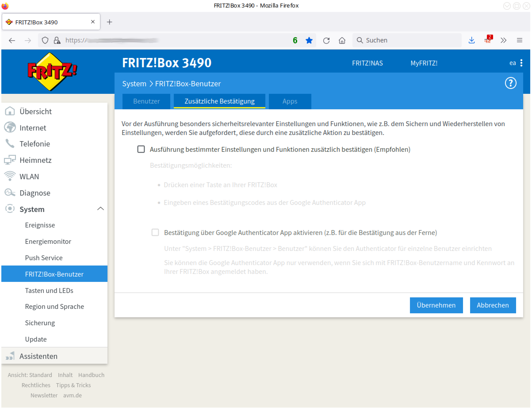The width and height of the screenshot is (532, 408).
Task: Enable additional confirmation of settings checkbox
Action: coord(141,149)
